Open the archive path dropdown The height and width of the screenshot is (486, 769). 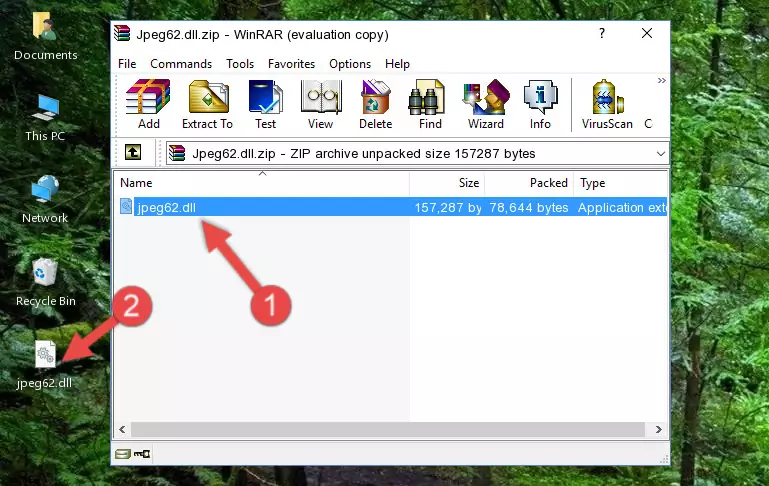[661, 153]
